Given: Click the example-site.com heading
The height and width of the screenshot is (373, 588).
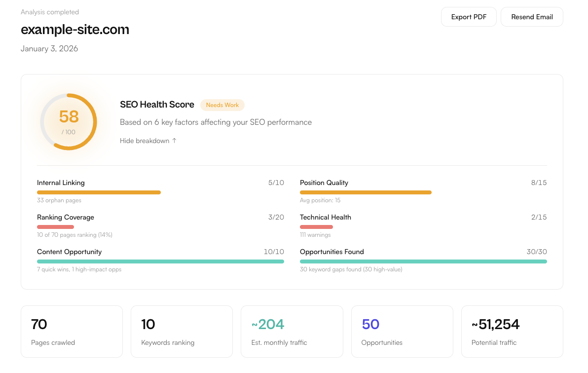Looking at the screenshot, I should (x=74, y=30).
